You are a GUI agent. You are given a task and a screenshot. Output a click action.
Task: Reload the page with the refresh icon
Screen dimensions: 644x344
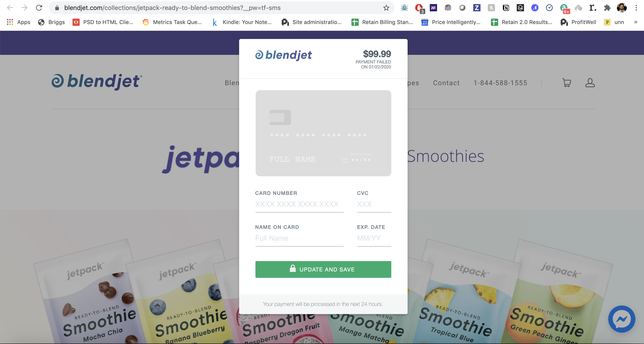pyautogui.click(x=39, y=8)
